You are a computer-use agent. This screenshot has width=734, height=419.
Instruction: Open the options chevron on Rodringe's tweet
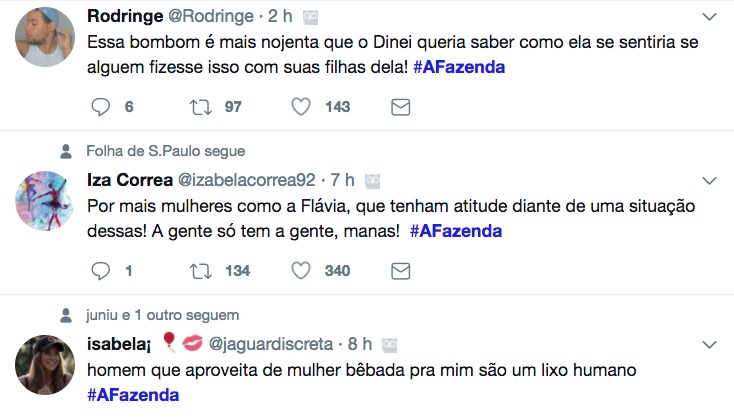(709, 17)
